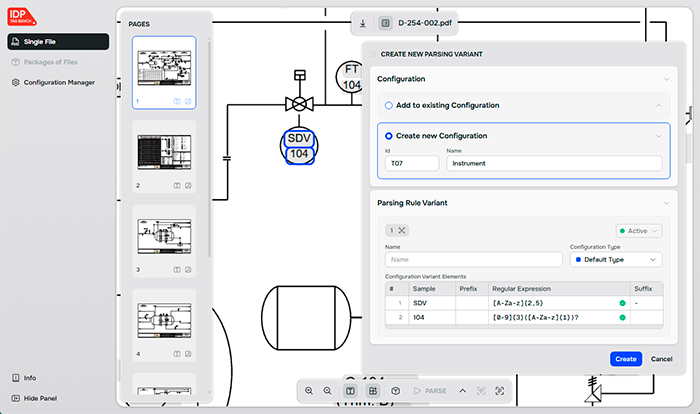Click the Packages of Files box icon
The image size is (700, 414).
16,62
